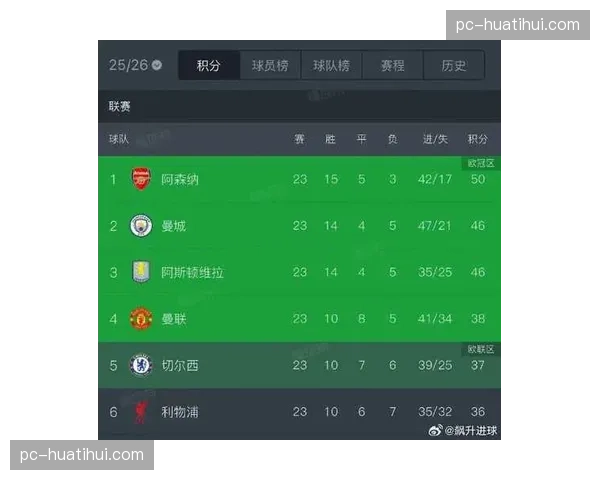600x480 pixels.
Task: Switch to the 球队榜 tab
Action: pos(331,66)
